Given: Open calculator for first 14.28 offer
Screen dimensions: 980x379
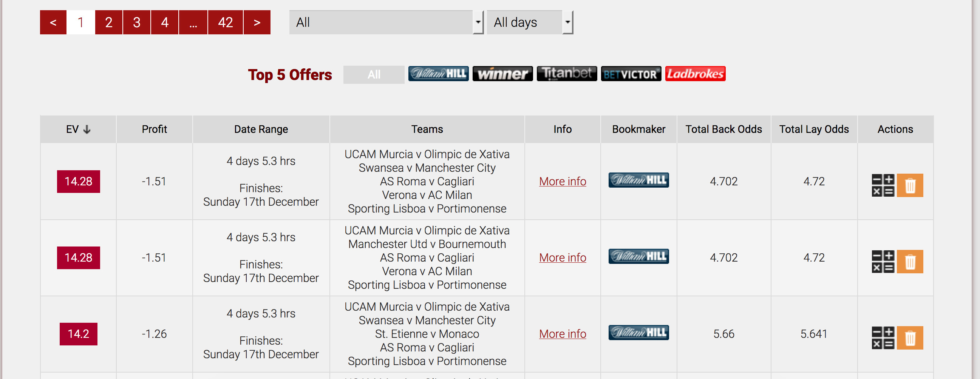Looking at the screenshot, I should click(883, 185).
